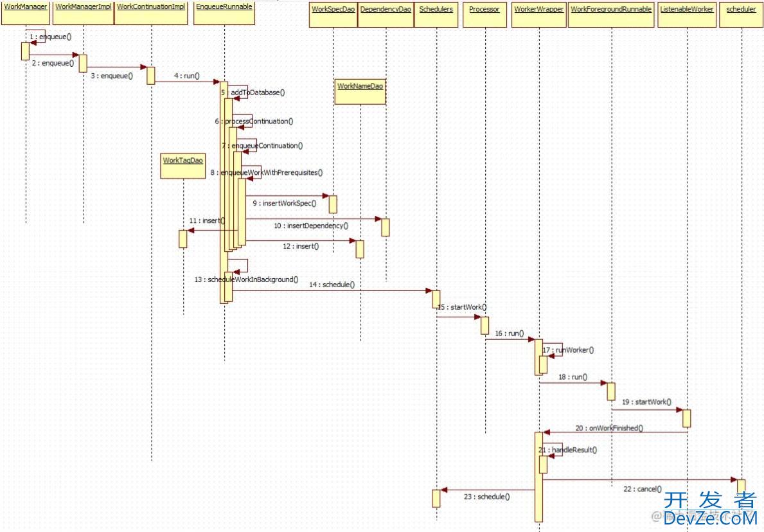The width and height of the screenshot is (764, 532).
Task: Select the WorkManager lifeline header box
Action: (x=26, y=12)
